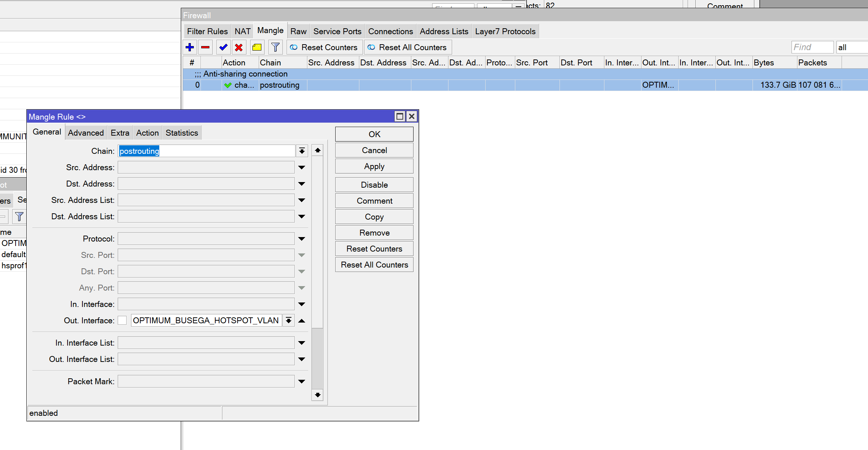Expand the Src. Address field
The width and height of the screenshot is (868, 450).
pyautogui.click(x=302, y=168)
